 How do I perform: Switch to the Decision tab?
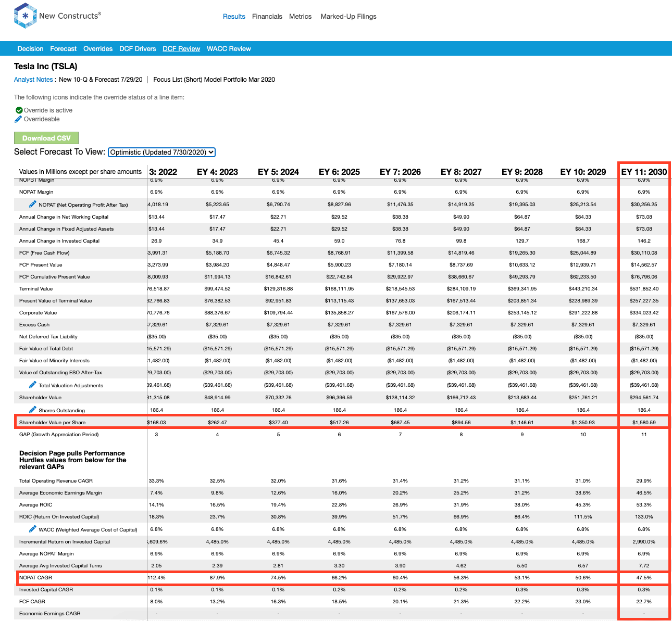(x=30, y=48)
